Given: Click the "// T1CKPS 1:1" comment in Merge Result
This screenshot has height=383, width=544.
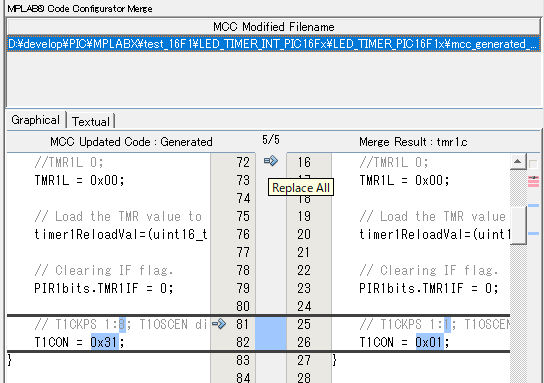Looking at the screenshot, I should tap(405, 324).
